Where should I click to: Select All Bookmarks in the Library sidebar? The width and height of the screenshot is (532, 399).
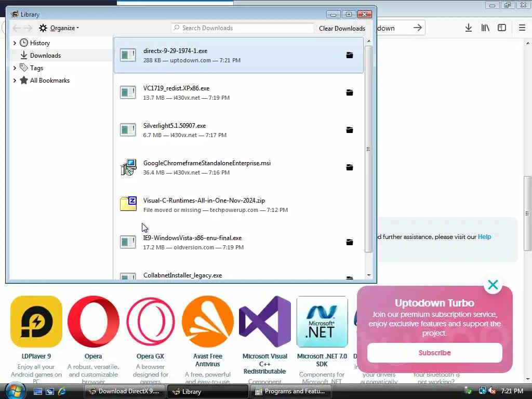(49, 81)
